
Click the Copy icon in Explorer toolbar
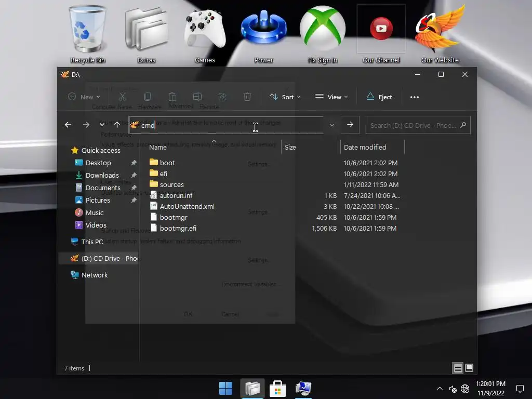coord(147,97)
